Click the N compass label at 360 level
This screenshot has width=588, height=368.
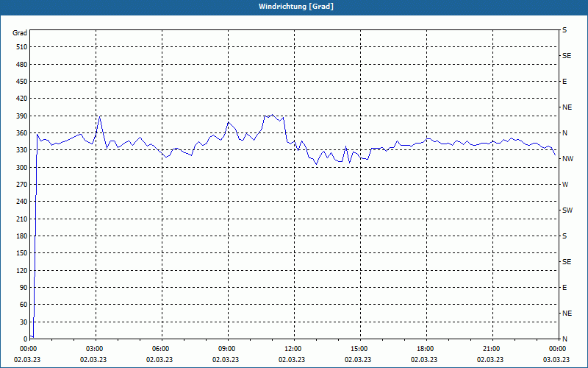564,133
